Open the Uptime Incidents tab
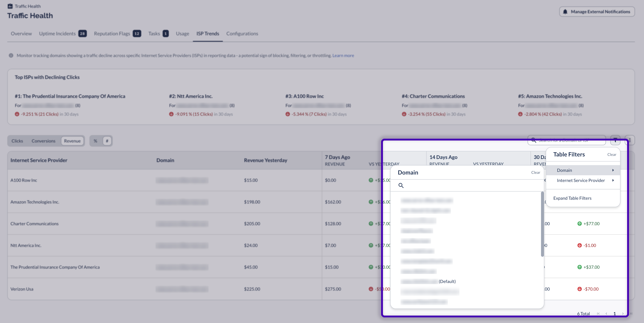Viewport: 644px width, 323px height. tap(63, 34)
